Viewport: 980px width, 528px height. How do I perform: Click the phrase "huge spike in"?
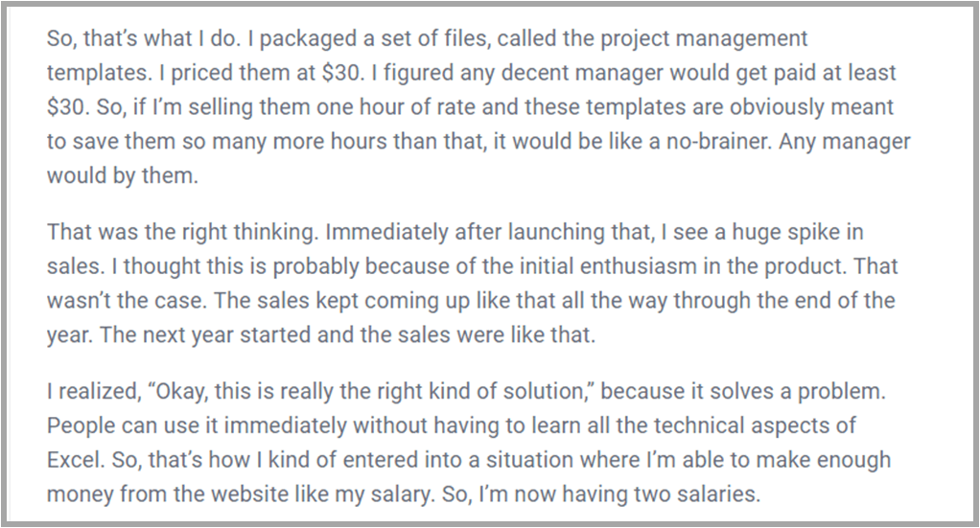point(798,232)
